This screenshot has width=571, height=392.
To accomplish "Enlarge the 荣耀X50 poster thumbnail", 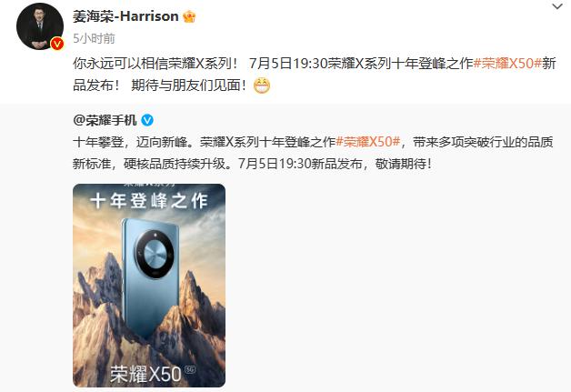I will coord(149,286).
